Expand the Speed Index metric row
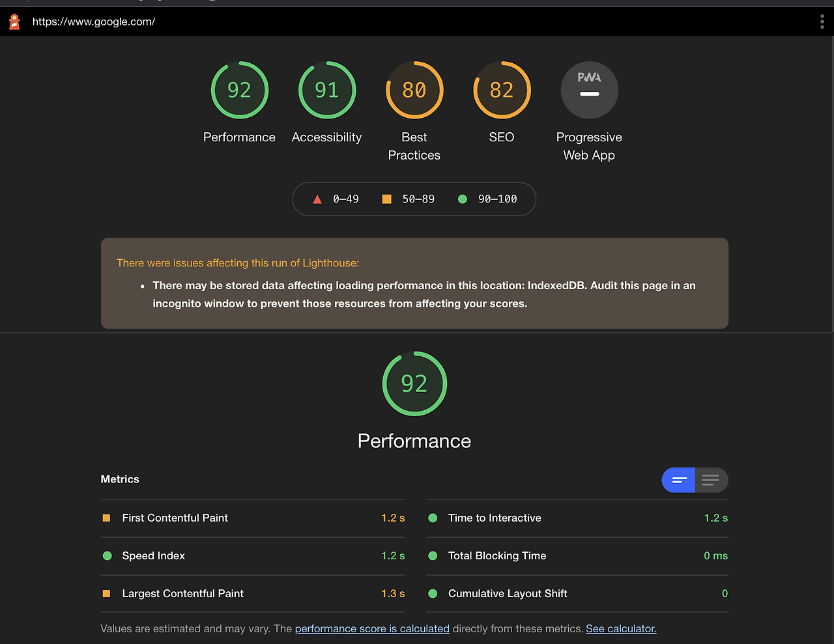The image size is (834, 644). 253,556
